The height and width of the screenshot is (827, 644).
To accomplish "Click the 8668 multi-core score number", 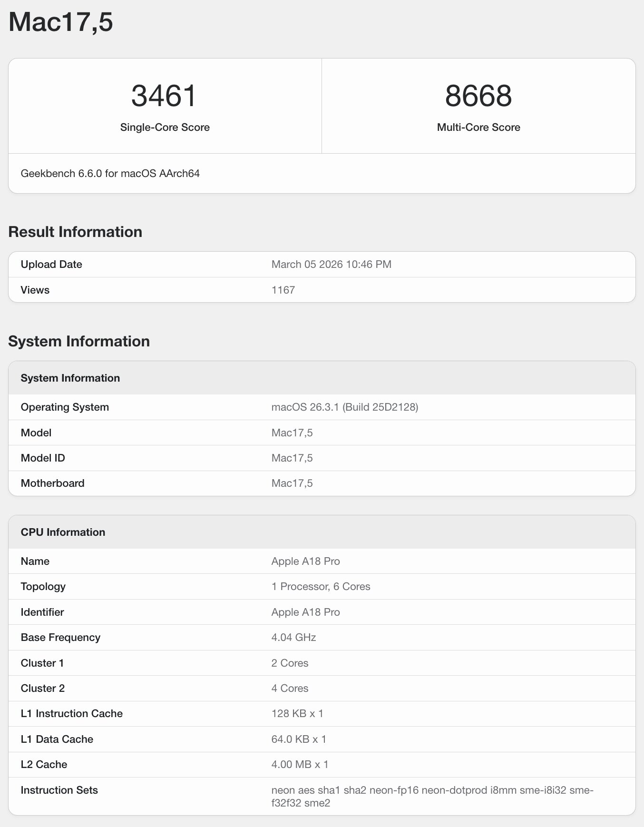I will (x=478, y=96).
